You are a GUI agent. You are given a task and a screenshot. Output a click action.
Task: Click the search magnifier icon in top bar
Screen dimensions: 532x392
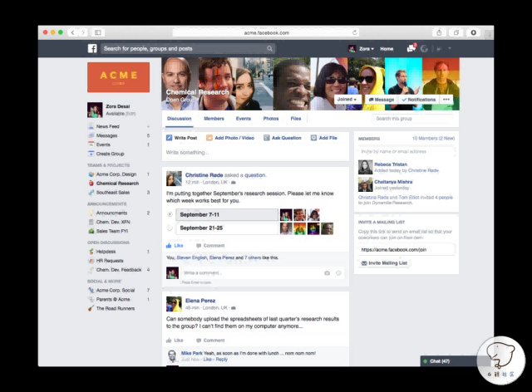click(270, 49)
